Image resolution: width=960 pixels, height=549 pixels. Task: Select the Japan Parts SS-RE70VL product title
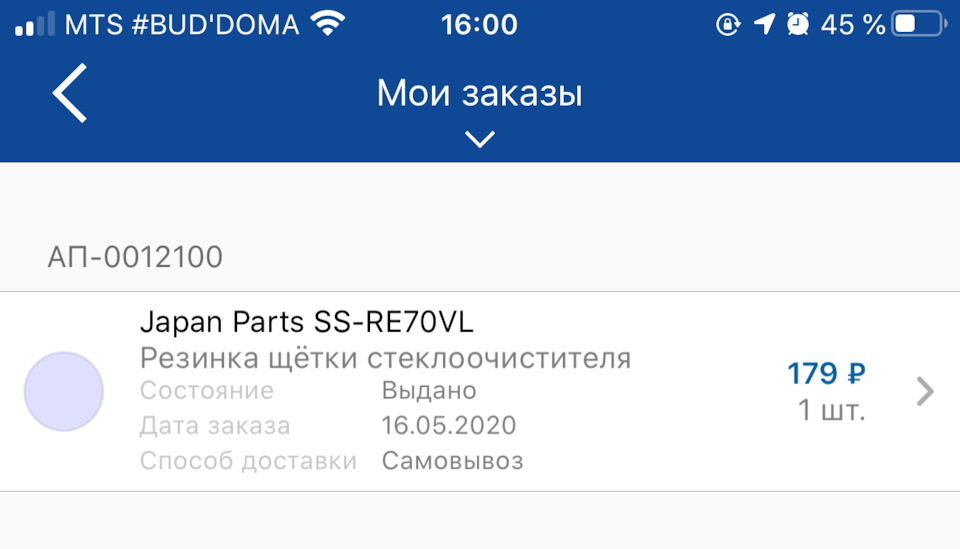click(x=306, y=323)
